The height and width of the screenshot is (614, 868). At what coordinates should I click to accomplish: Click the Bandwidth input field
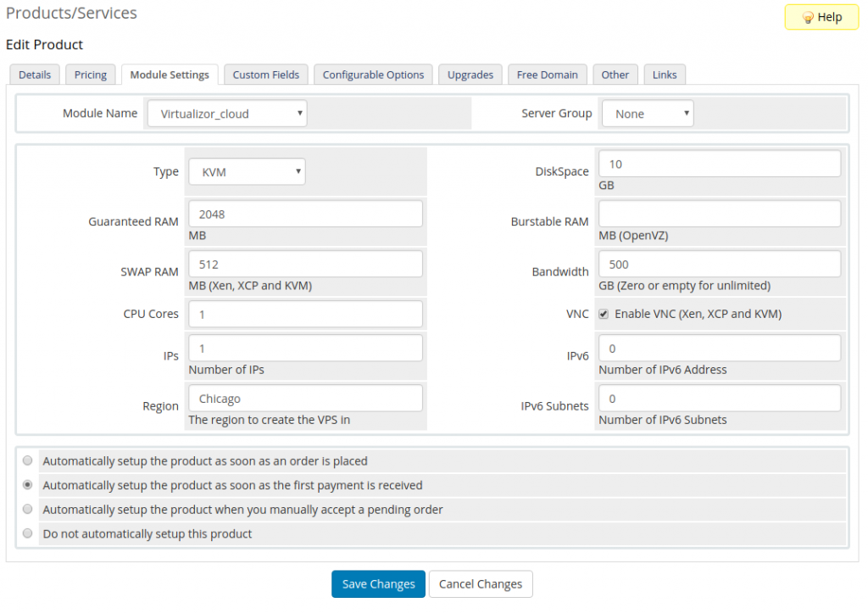click(719, 264)
